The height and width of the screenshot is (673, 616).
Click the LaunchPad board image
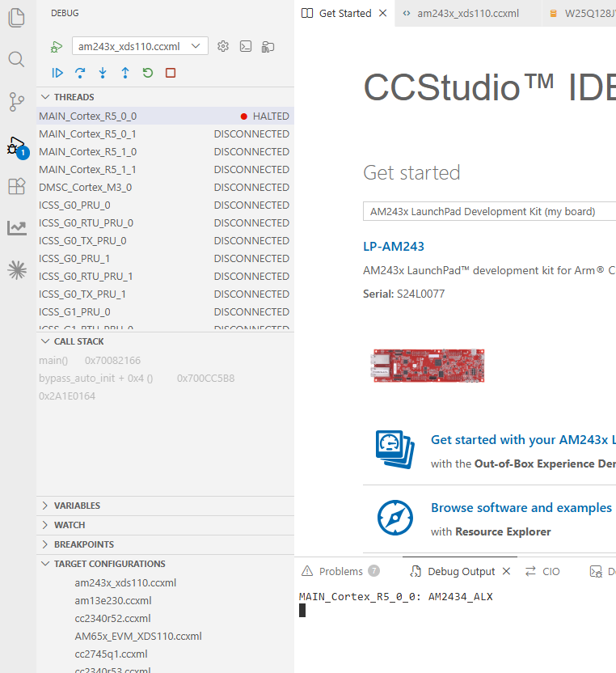click(x=428, y=366)
